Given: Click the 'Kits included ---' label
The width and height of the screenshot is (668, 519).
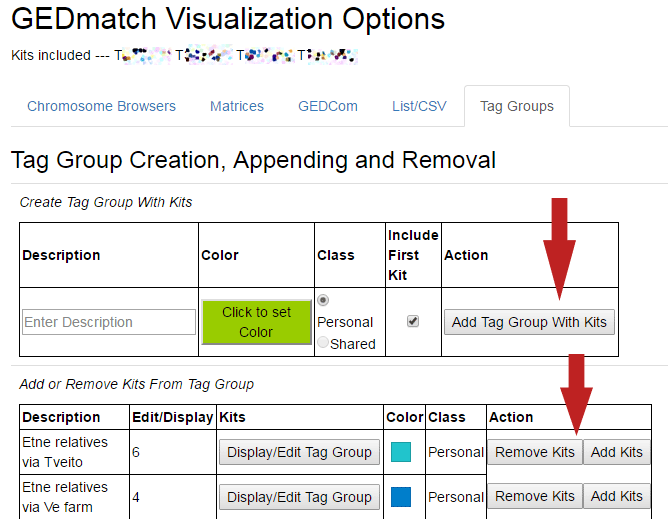Looking at the screenshot, I should (60, 55).
